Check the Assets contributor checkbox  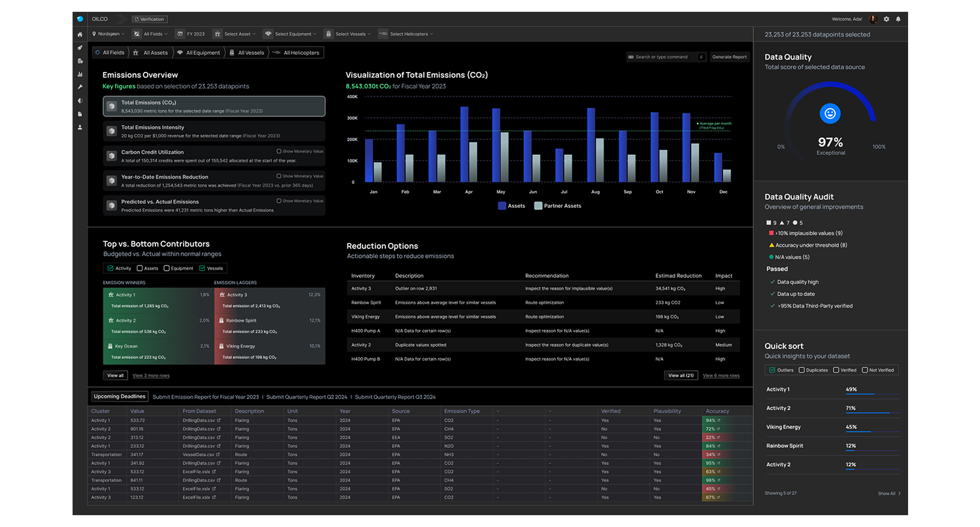pyautogui.click(x=140, y=268)
